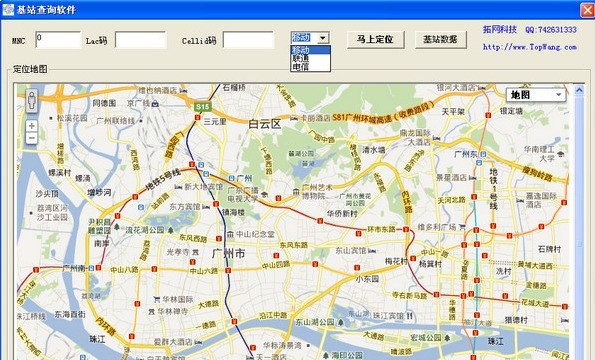Expand the carrier combo box arrow

click(x=323, y=38)
